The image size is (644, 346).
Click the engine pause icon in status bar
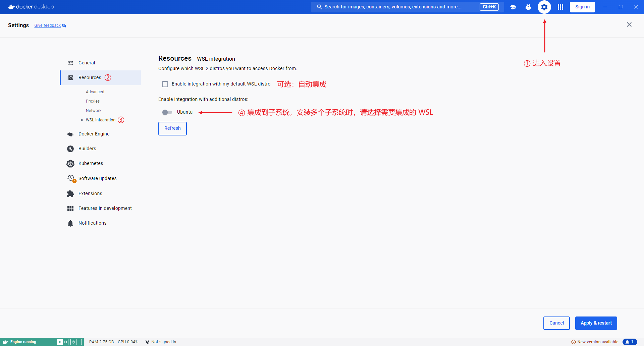pos(66,342)
